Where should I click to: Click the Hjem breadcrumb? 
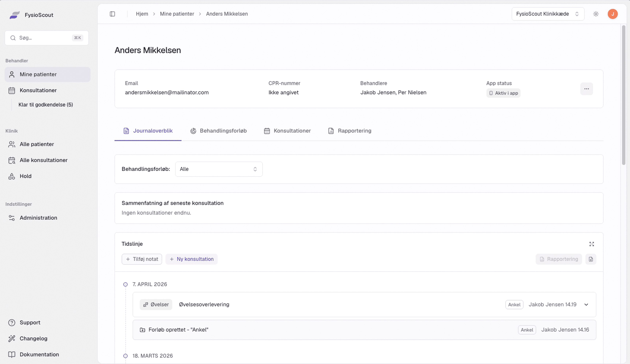tap(142, 14)
